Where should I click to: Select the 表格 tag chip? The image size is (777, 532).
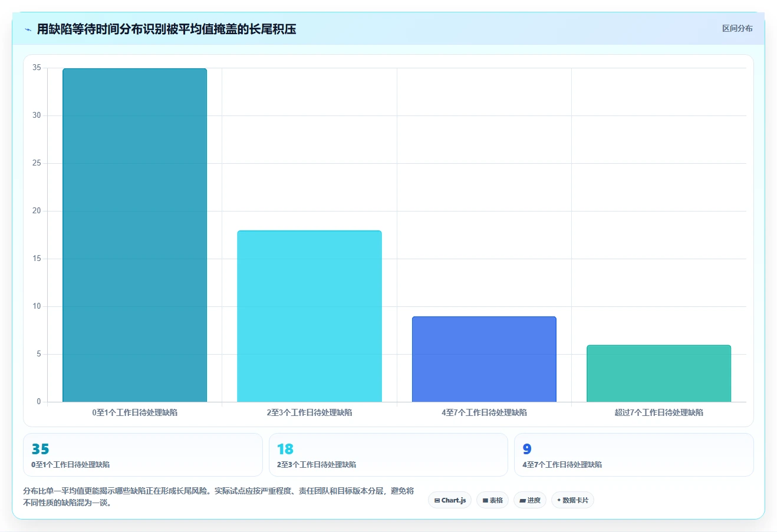tap(493, 500)
